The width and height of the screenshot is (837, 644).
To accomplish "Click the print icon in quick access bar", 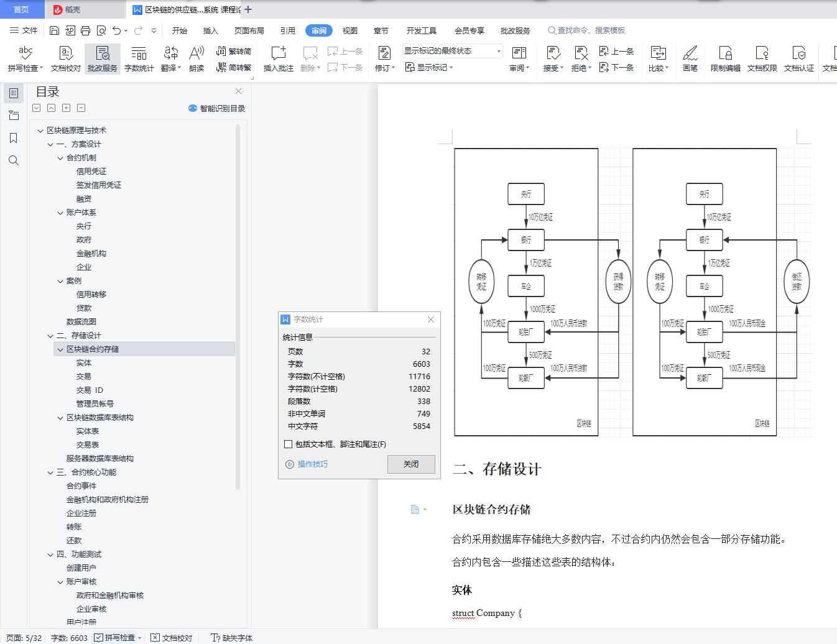I will point(85,30).
